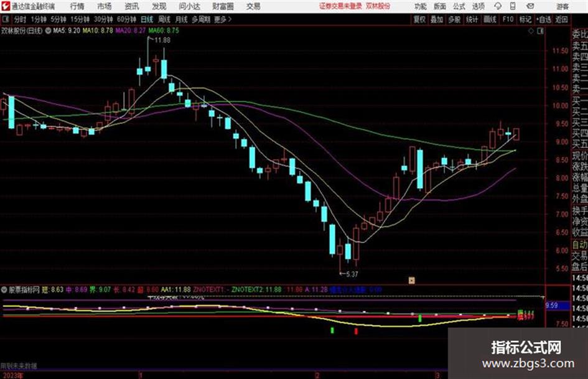
Task: Click the diamond icon at chart corner
Action: 531,31
